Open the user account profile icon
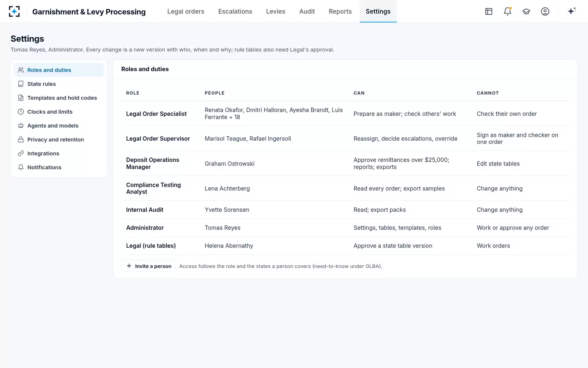588x368 pixels. (545, 11)
